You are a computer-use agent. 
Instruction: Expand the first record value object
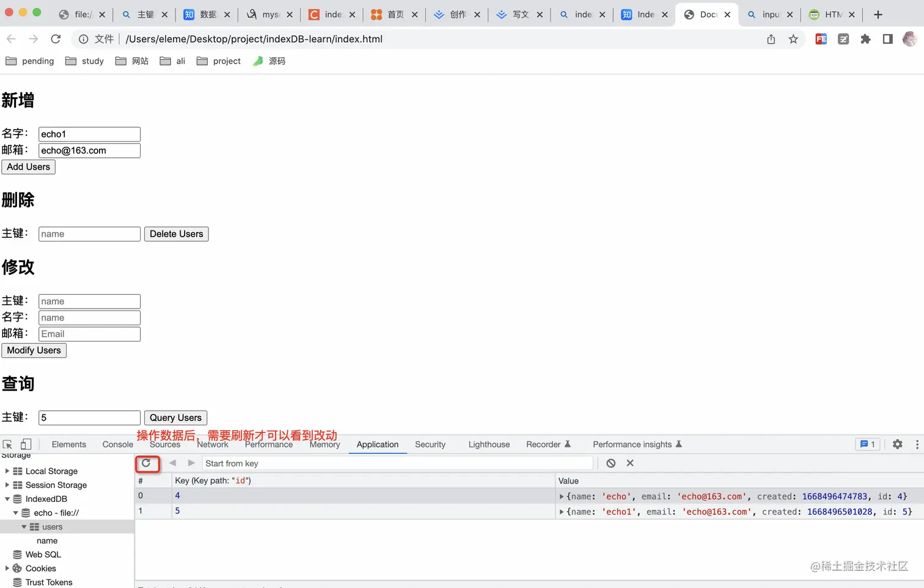(x=562, y=496)
